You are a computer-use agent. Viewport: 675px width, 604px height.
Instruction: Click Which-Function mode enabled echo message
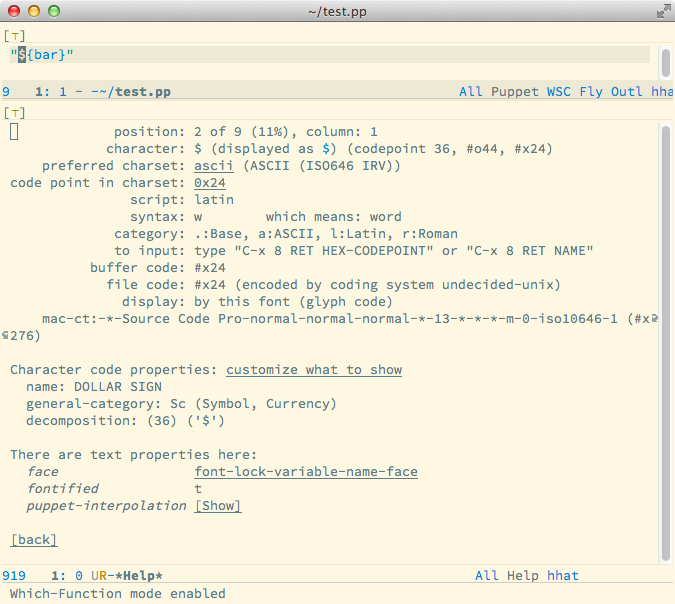(118, 594)
